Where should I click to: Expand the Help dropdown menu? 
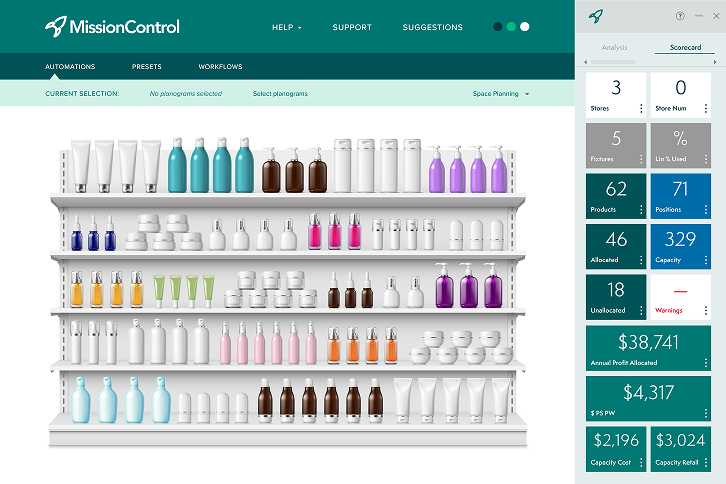(287, 27)
